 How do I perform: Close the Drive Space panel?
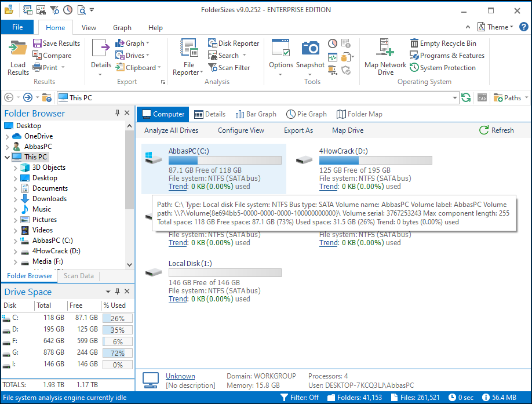tap(127, 291)
